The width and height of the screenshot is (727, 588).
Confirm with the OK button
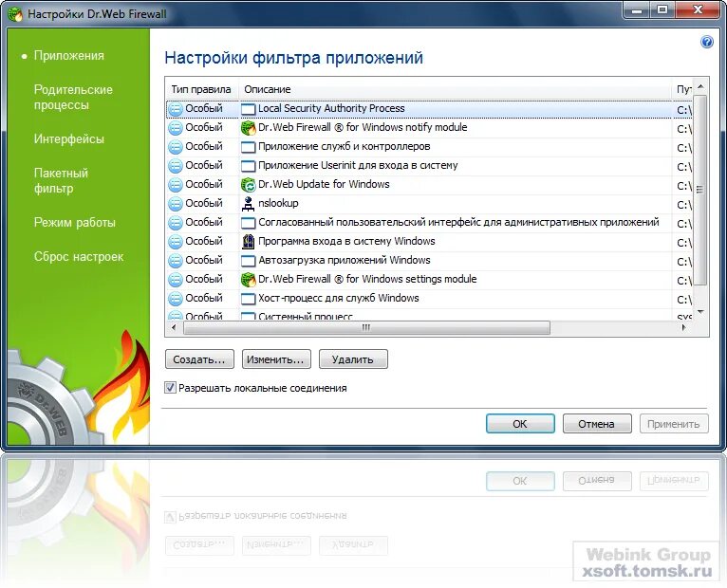point(520,424)
